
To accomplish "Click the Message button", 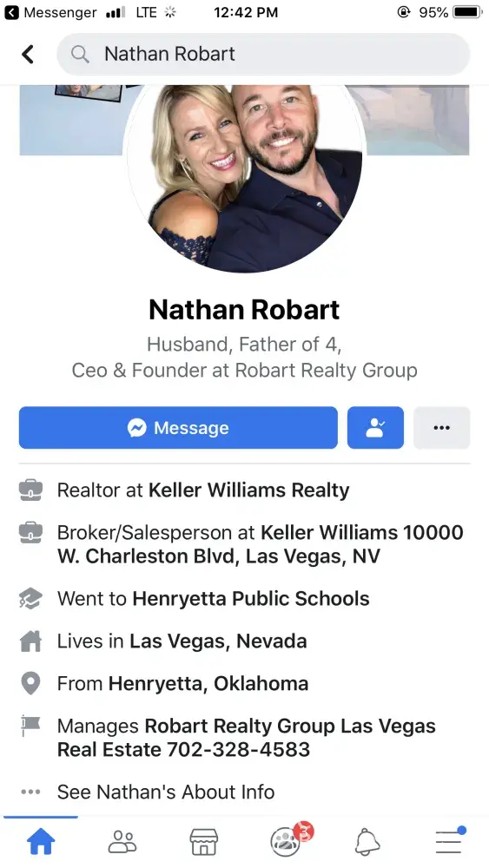I will tap(178, 428).
